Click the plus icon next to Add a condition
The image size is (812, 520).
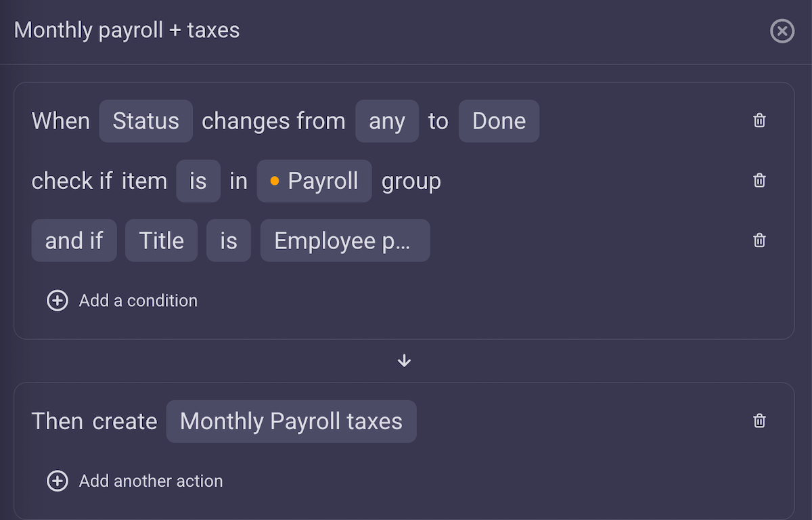[58, 300]
